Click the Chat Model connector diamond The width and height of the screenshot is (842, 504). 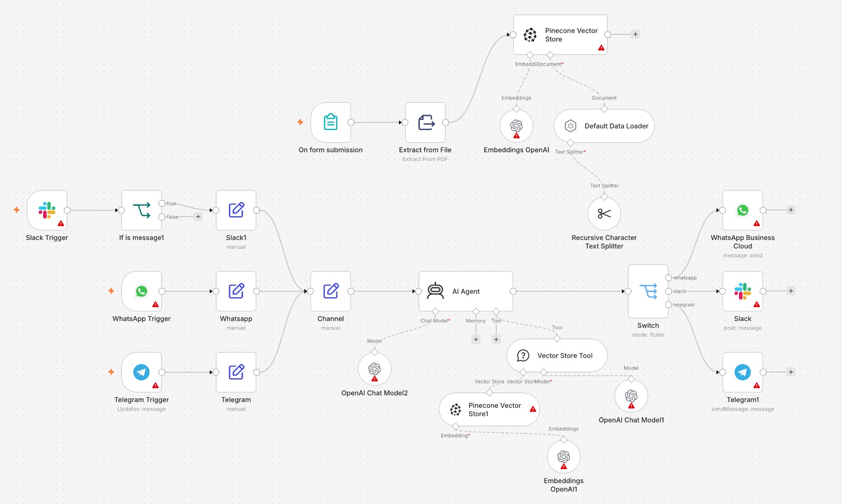click(x=435, y=311)
